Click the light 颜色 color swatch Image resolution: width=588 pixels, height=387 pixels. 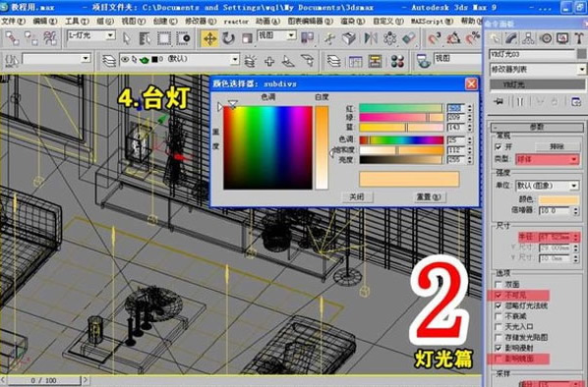(x=559, y=199)
